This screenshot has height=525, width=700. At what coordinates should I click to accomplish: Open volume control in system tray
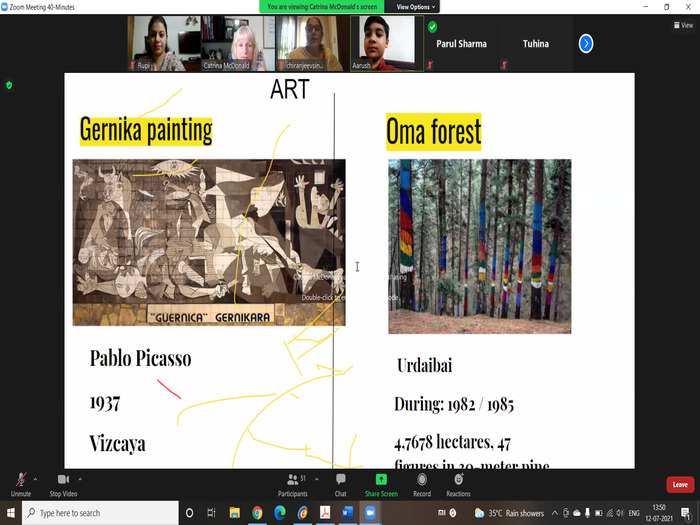[620, 513]
